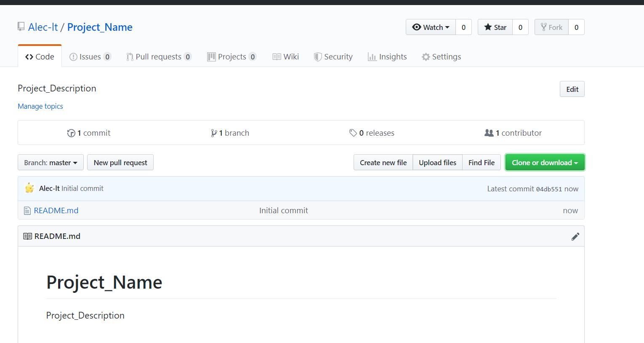Screen dimensions: 644x343
Task: Open the Project_Name repository link
Action: [100, 27]
